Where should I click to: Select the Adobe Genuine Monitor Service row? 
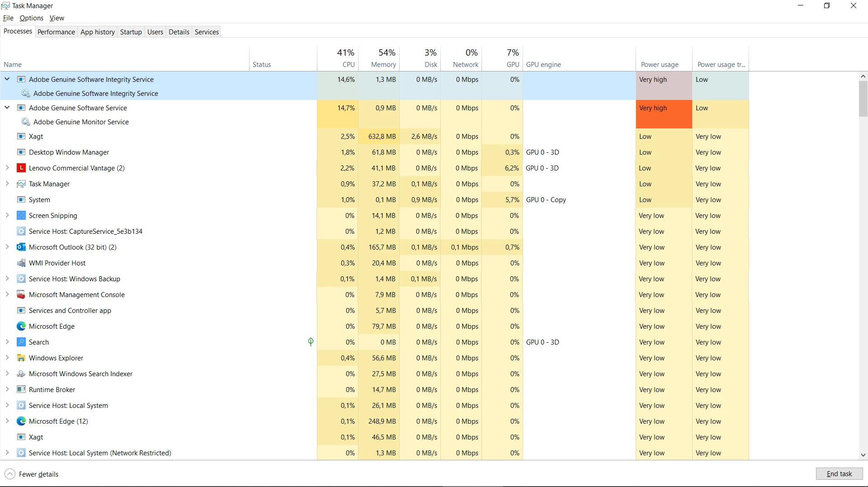pos(374,122)
